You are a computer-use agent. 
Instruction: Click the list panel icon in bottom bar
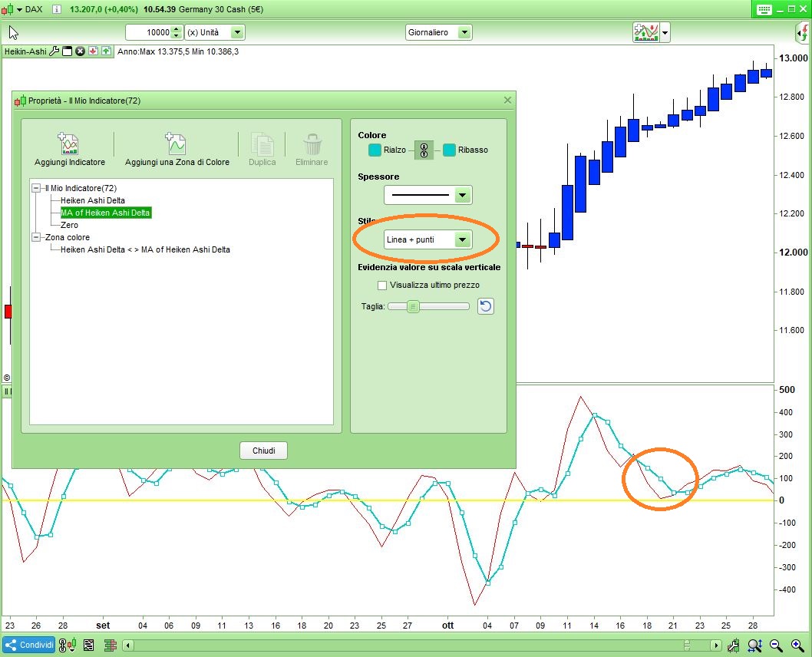pyautogui.click(x=88, y=645)
